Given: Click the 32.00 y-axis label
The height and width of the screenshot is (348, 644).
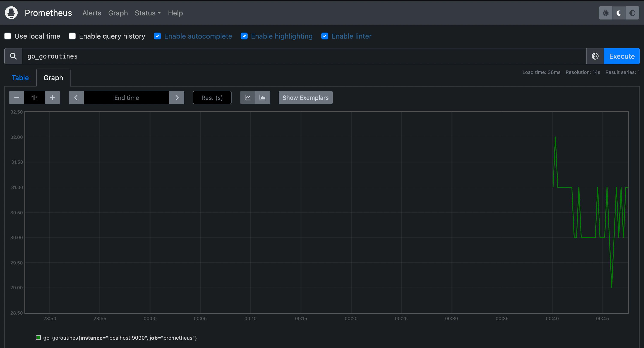Looking at the screenshot, I should pos(17,137).
